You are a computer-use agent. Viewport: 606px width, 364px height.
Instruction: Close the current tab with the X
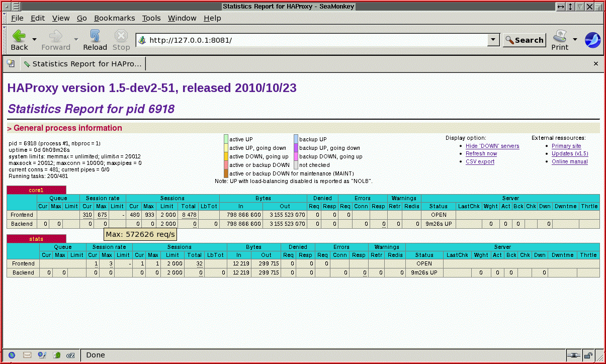click(x=596, y=64)
